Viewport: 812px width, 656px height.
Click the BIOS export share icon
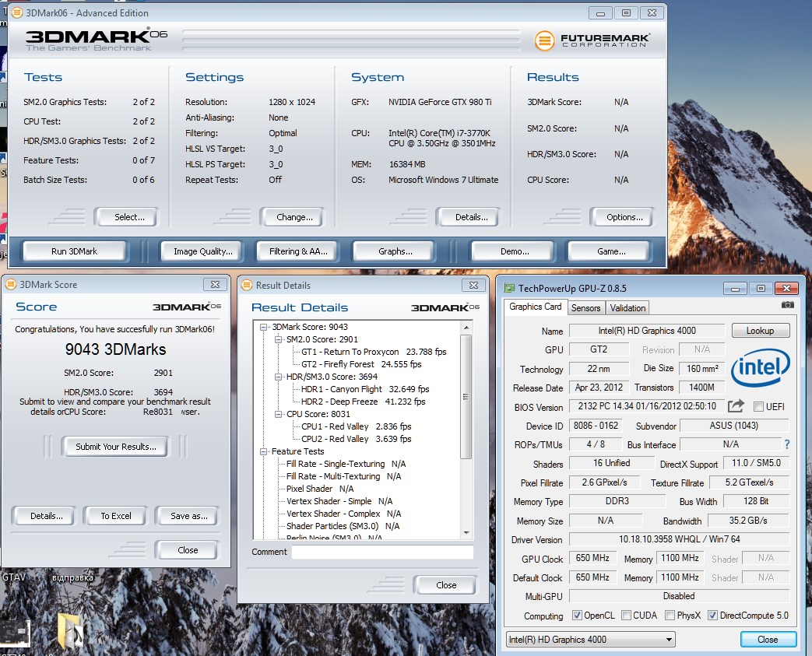click(x=736, y=406)
